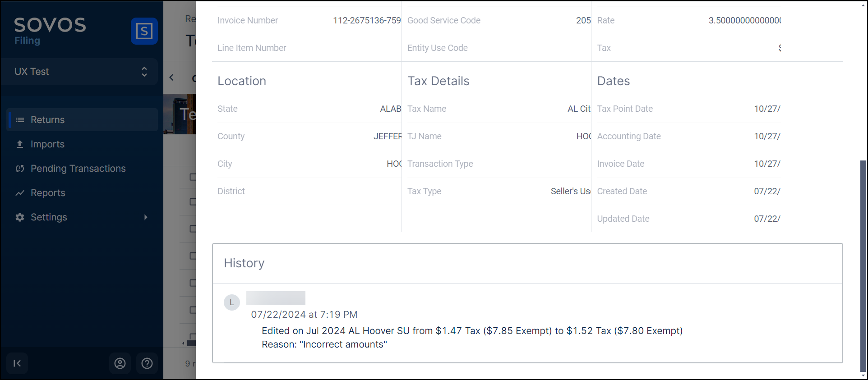
Task: Tick the second row checkbox in the table
Action: (193, 201)
